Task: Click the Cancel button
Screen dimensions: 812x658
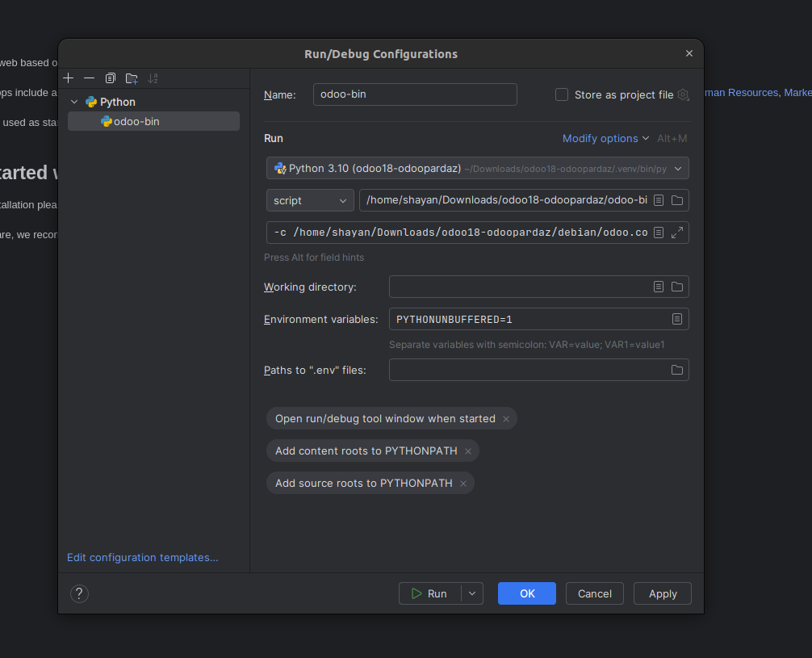Action: point(595,593)
